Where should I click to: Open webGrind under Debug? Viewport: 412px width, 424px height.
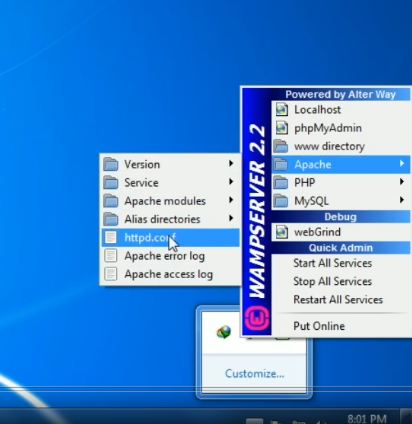tap(341, 232)
